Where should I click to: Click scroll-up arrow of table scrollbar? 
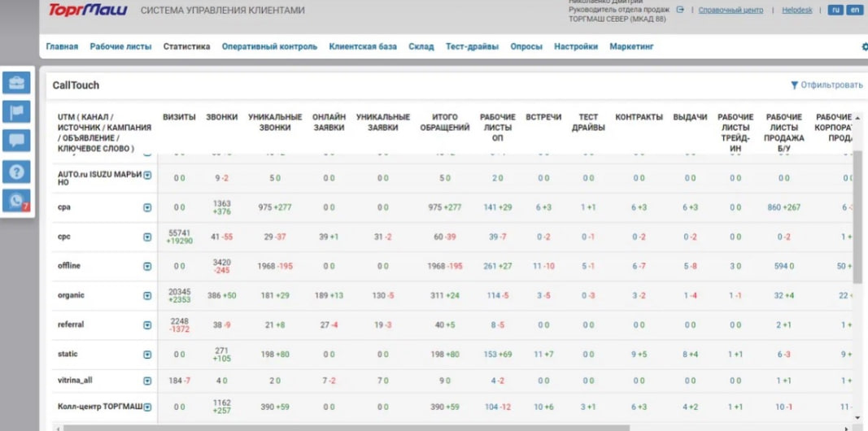[858, 118]
